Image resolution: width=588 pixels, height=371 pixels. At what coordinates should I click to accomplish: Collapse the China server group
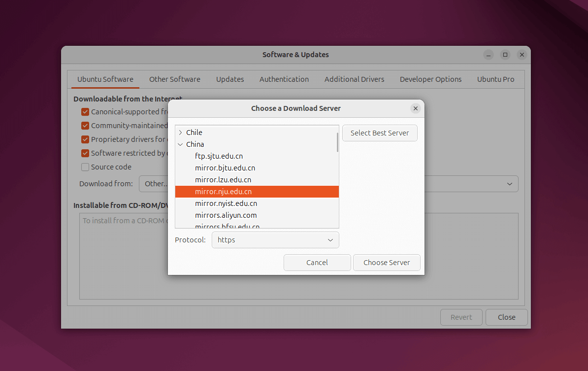pos(180,144)
